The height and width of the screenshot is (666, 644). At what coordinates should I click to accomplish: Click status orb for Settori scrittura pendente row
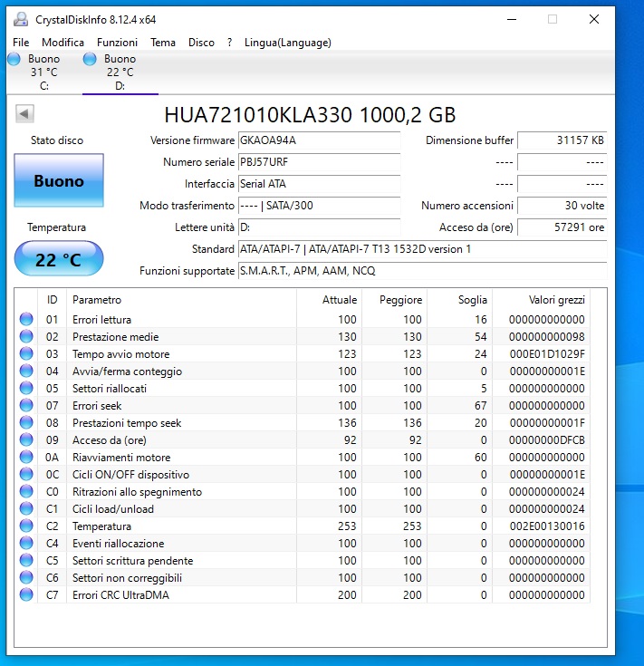(26, 560)
